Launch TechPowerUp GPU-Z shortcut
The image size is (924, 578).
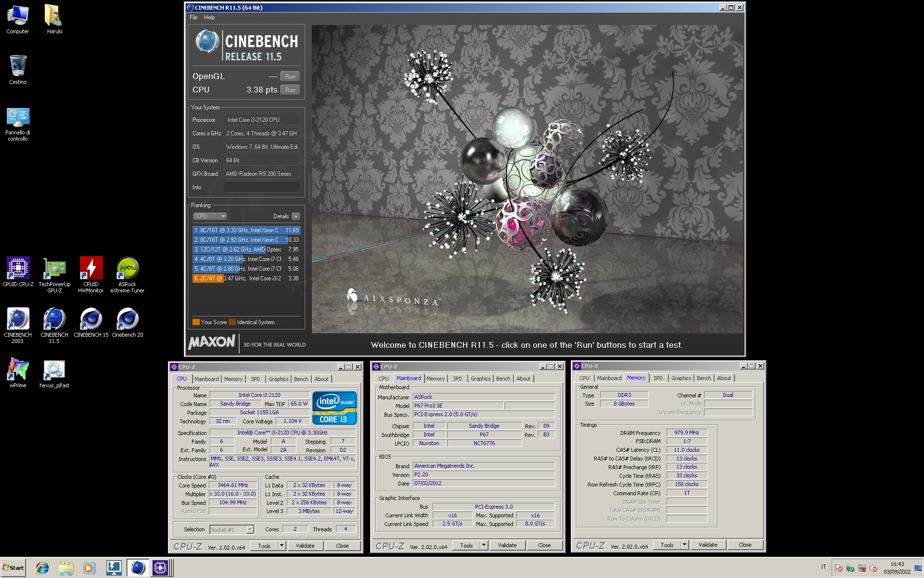pyautogui.click(x=54, y=275)
